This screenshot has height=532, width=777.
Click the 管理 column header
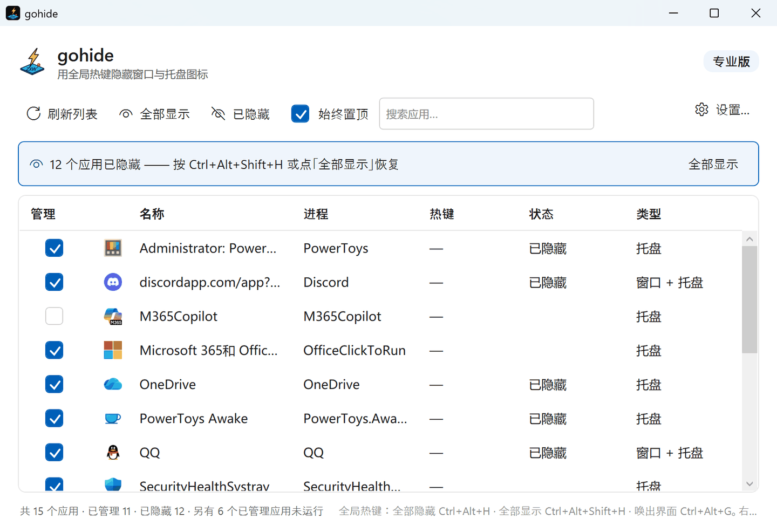pyautogui.click(x=43, y=214)
